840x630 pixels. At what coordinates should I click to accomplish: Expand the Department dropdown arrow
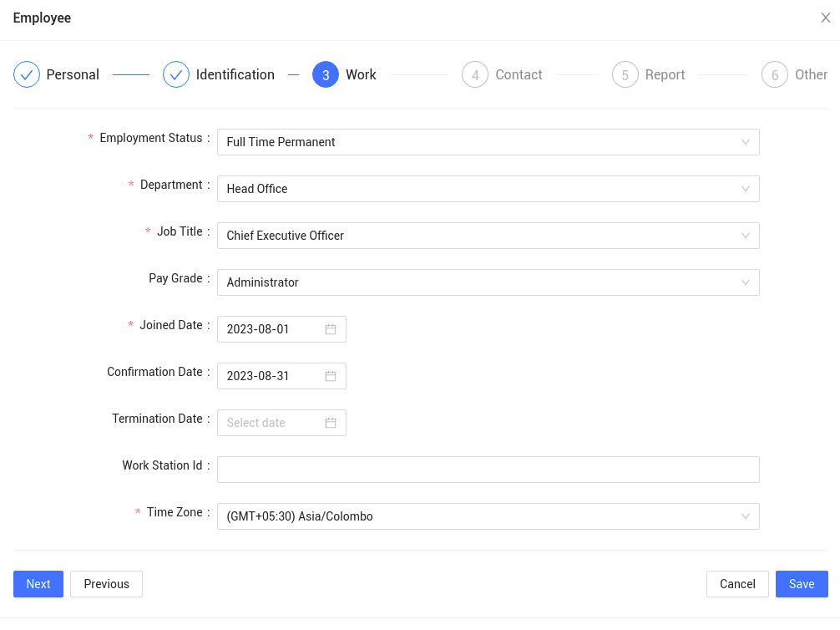[x=745, y=189]
